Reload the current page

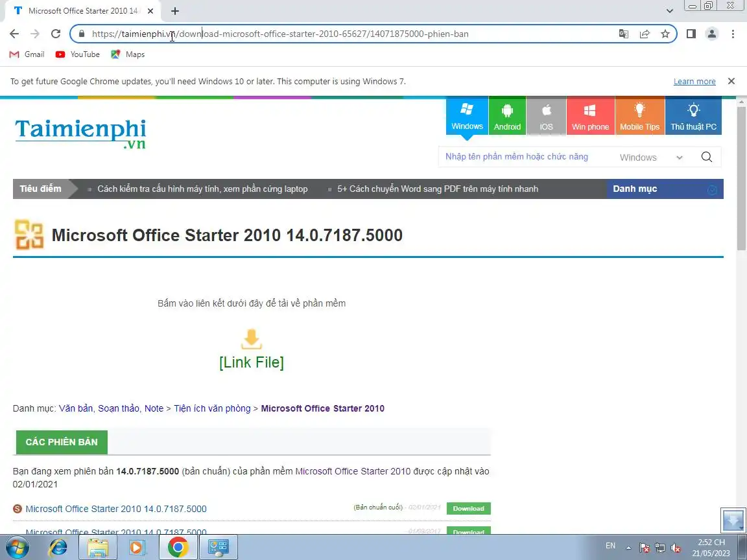(56, 34)
